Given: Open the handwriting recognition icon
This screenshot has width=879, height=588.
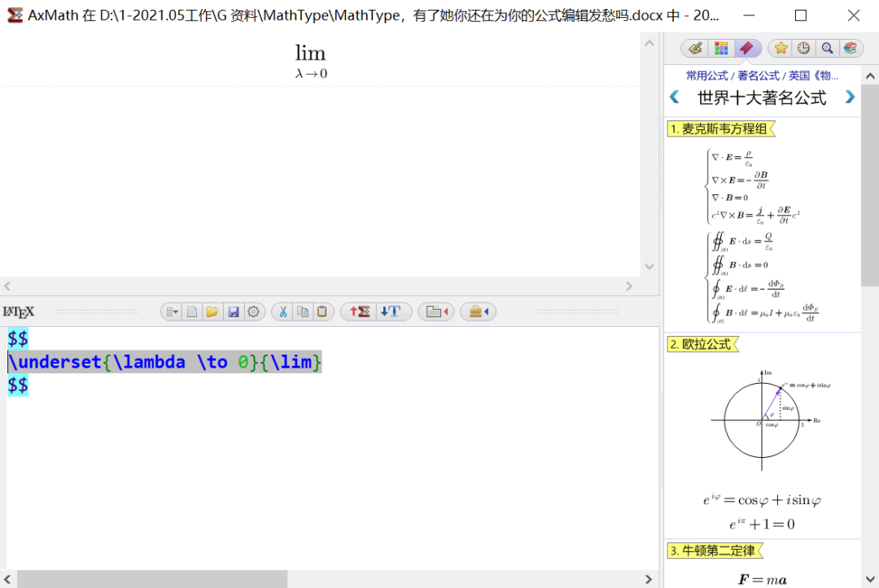Looking at the screenshot, I should (695, 48).
